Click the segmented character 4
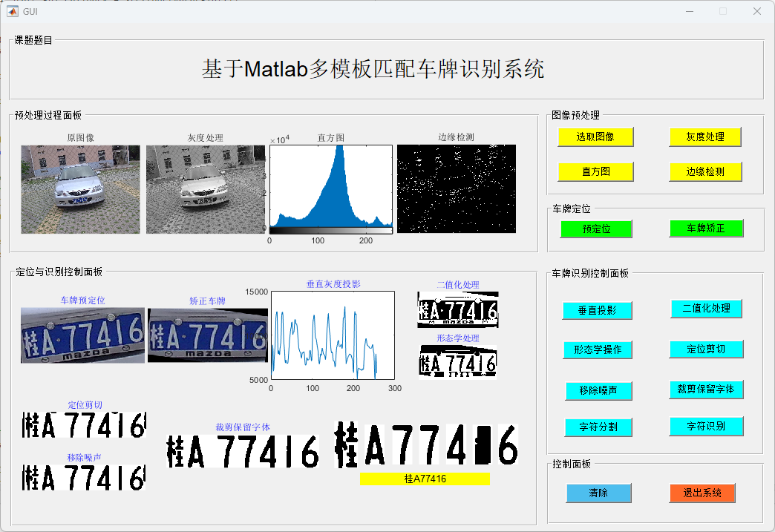This screenshot has width=775, height=532. pyautogui.click(x=457, y=444)
